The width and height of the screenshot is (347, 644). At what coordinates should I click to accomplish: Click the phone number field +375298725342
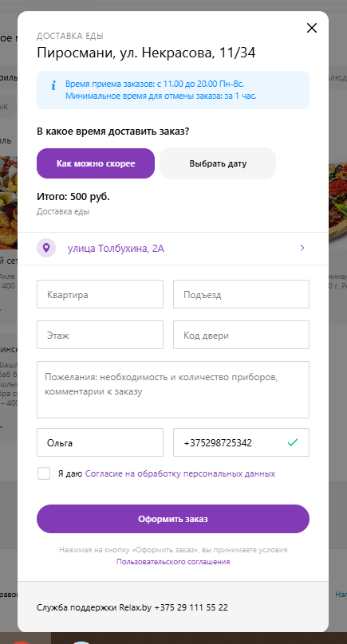242,442
